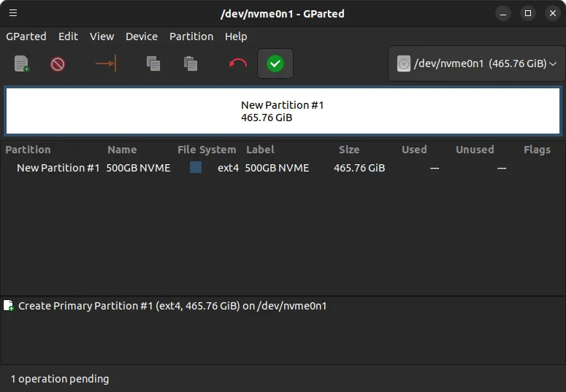The height and width of the screenshot is (392, 566).
Task: Open the /dev/nvme0n1 device selector dropdown
Action: click(x=476, y=64)
